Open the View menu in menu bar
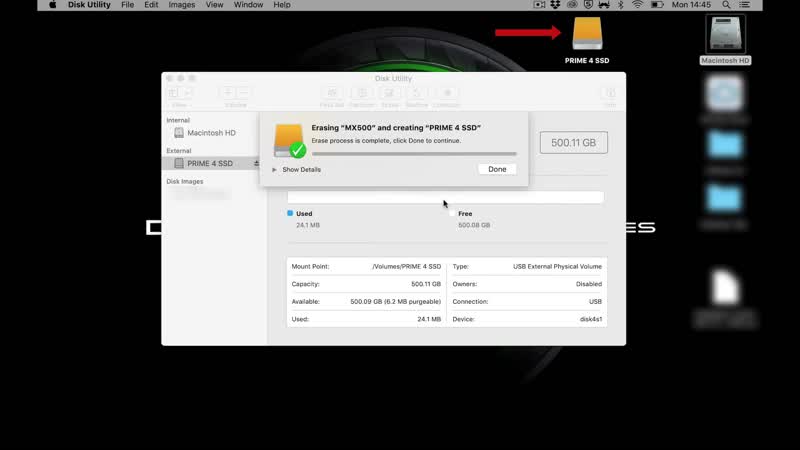 click(214, 5)
